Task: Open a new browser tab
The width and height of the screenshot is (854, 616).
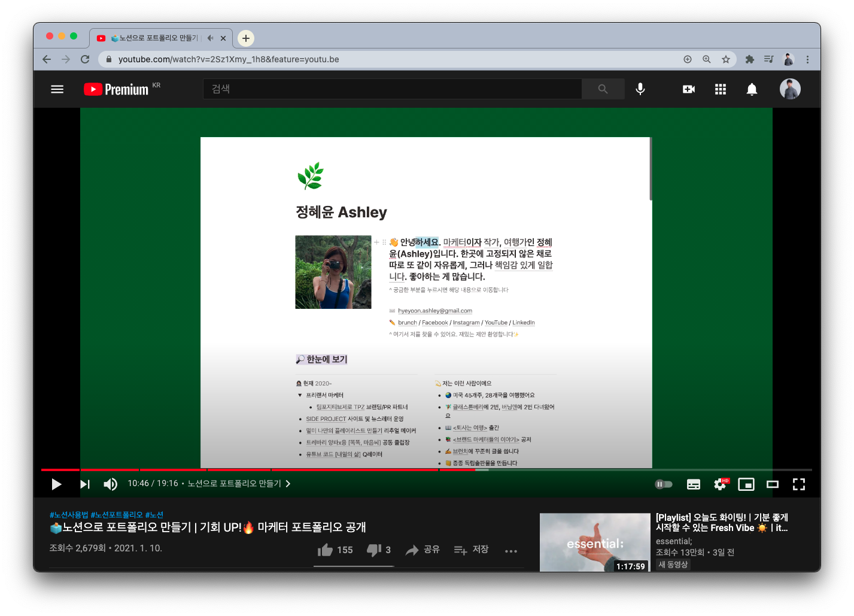Action: tap(246, 38)
